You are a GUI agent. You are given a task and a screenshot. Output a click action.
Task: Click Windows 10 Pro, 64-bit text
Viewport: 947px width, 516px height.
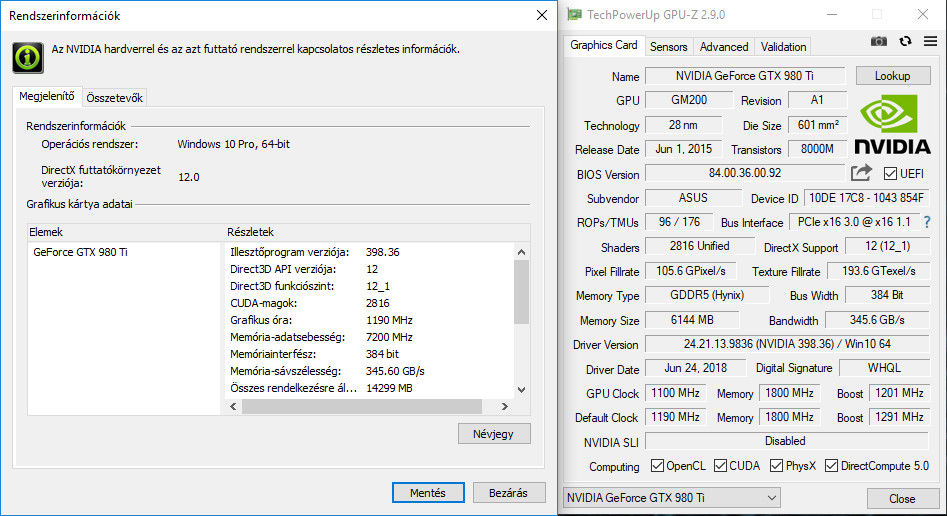point(233,144)
